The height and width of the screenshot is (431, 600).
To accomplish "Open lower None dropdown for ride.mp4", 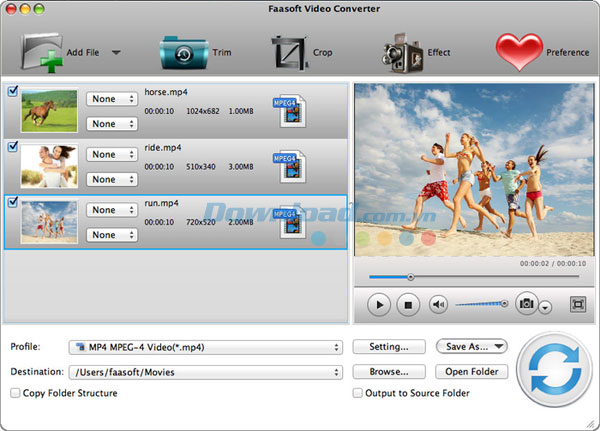I will (112, 179).
